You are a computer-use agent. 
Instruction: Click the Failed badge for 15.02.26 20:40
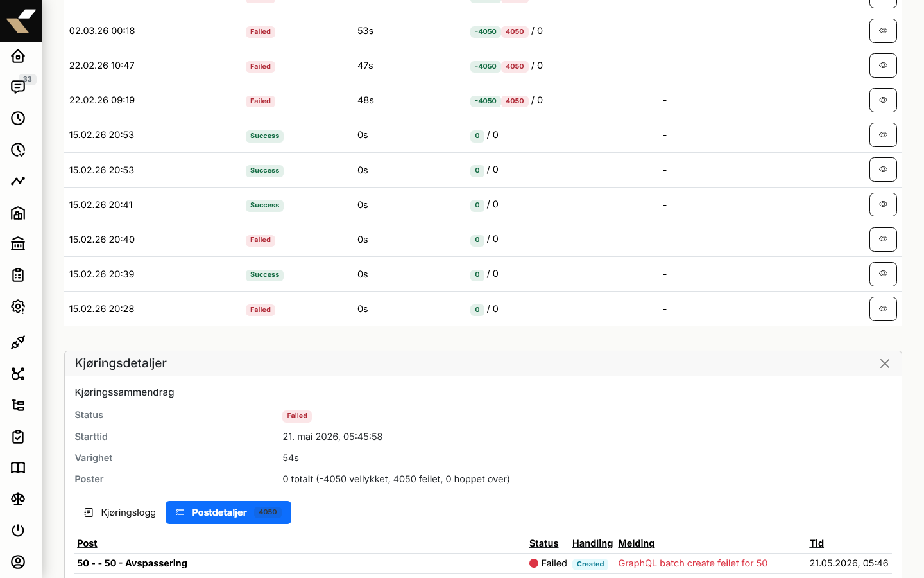click(x=261, y=240)
